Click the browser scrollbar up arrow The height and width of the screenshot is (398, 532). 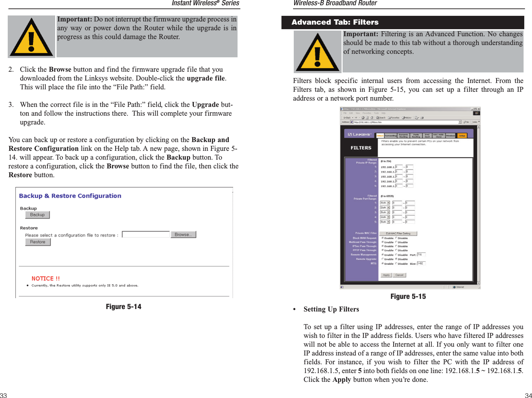click(x=479, y=127)
